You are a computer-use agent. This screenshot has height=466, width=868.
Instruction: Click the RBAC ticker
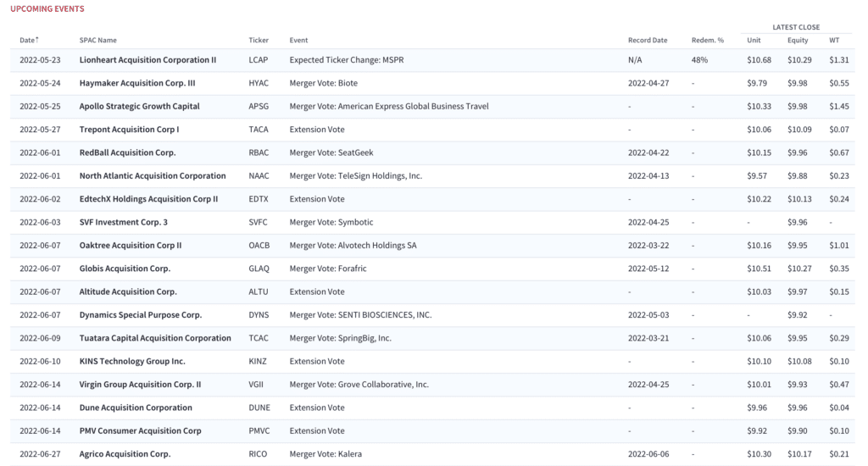(x=259, y=153)
